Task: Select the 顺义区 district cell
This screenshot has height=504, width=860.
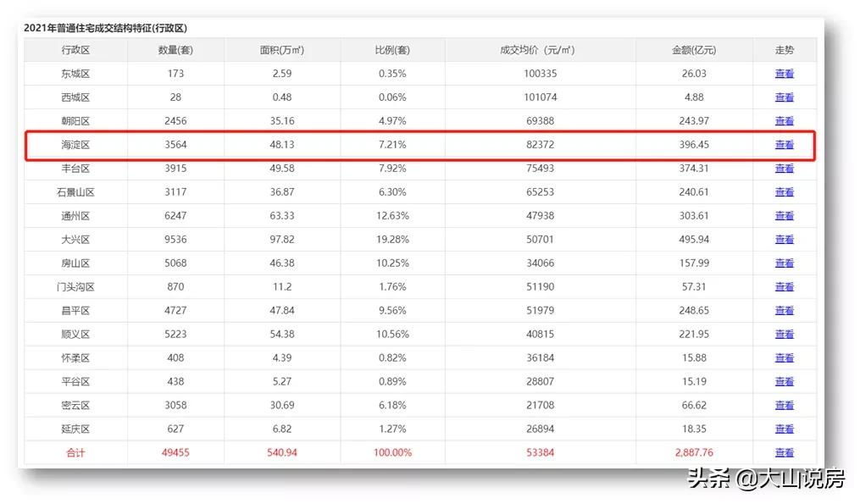Action: (75, 334)
